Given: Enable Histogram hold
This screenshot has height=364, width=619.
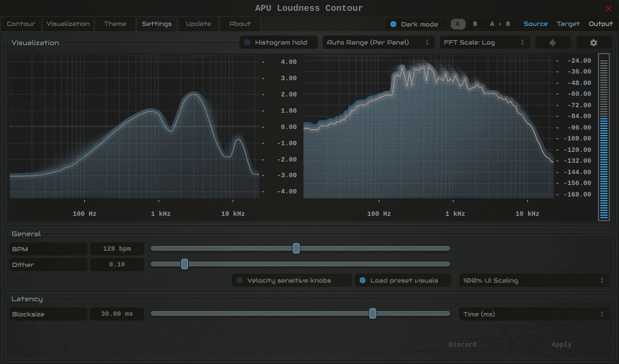Looking at the screenshot, I should pos(278,43).
